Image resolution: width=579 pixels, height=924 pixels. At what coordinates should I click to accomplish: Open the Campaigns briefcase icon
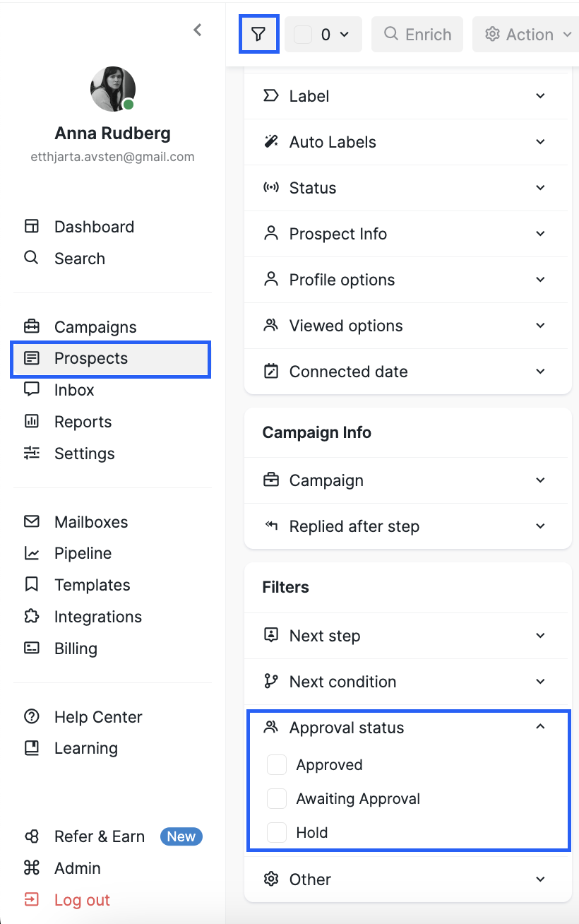click(x=32, y=326)
